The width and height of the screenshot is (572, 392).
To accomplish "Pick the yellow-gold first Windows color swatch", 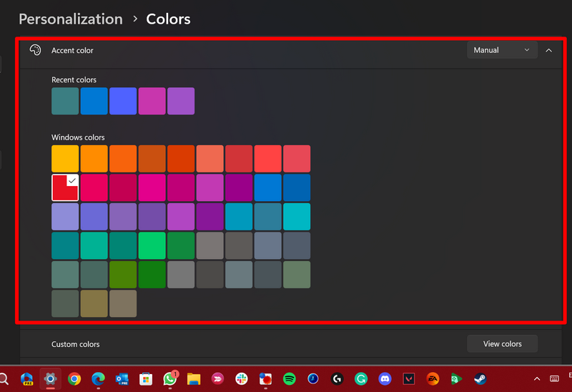I will tap(65, 159).
